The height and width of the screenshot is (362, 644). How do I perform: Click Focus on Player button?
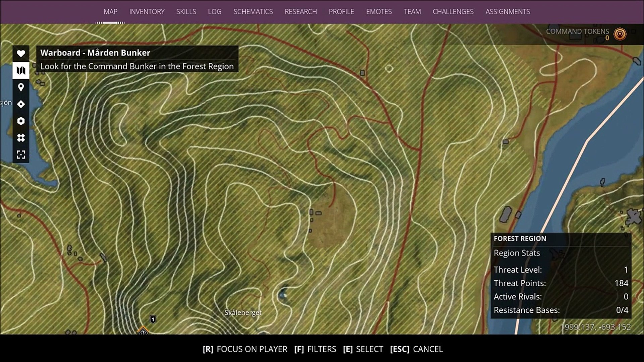tap(245, 349)
